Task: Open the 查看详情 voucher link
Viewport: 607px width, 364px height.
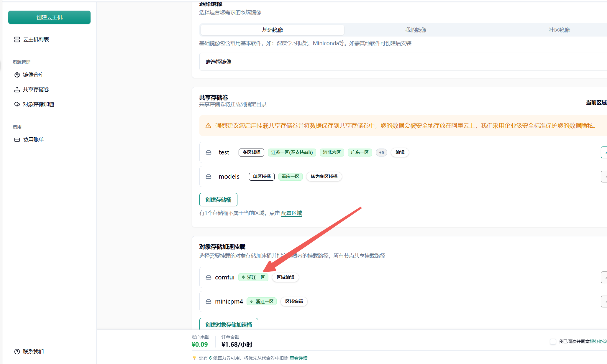Action: [298, 358]
